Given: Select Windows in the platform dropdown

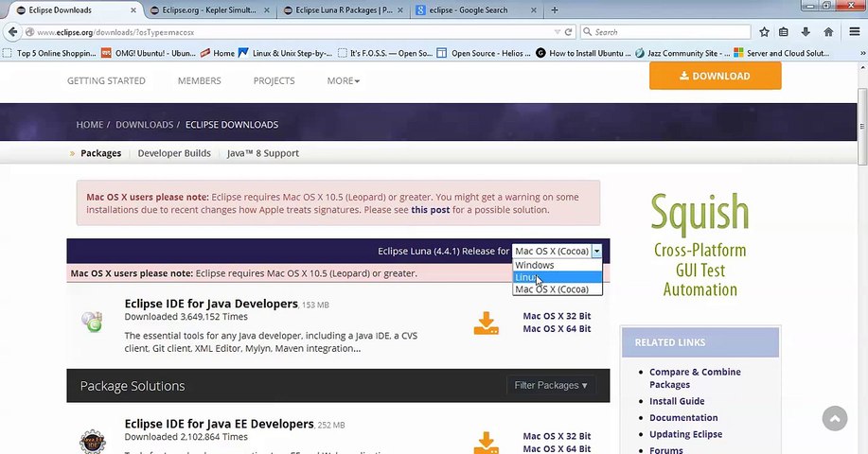Looking at the screenshot, I should (x=558, y=265).
